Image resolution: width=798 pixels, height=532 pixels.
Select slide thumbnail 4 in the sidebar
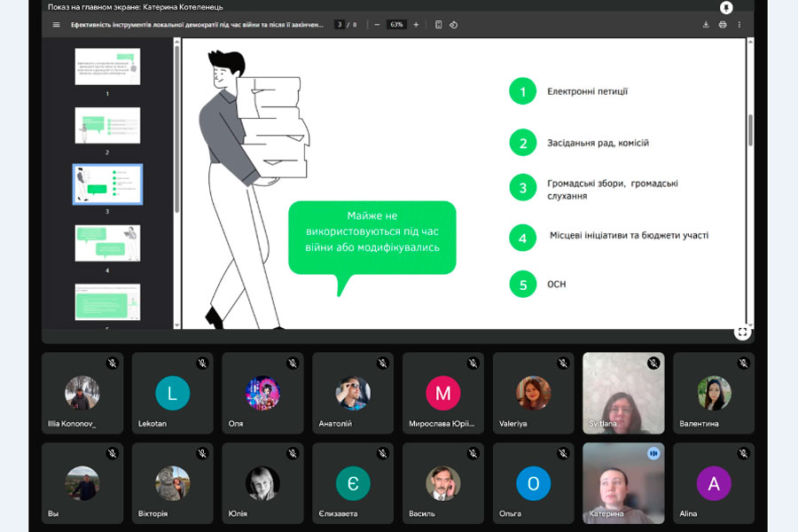tap(107, 243)
